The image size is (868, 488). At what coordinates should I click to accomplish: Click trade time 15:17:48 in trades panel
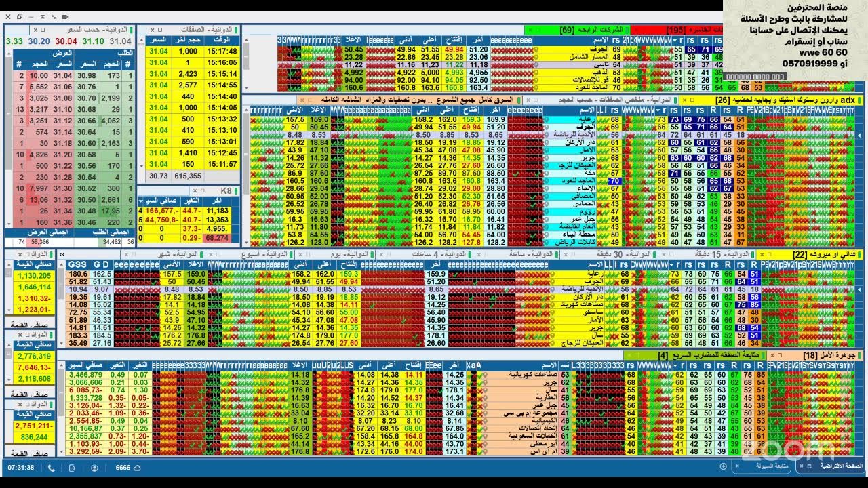(x=223, y=52)
